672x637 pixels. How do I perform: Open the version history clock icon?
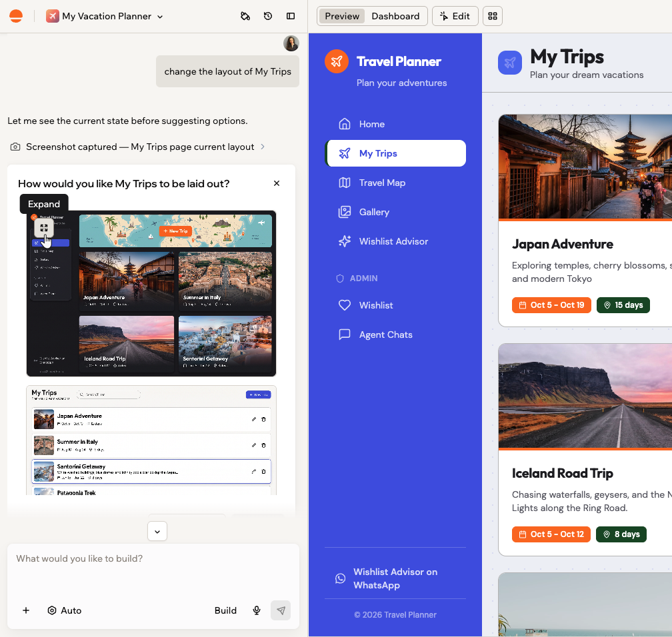click(268, 16)
